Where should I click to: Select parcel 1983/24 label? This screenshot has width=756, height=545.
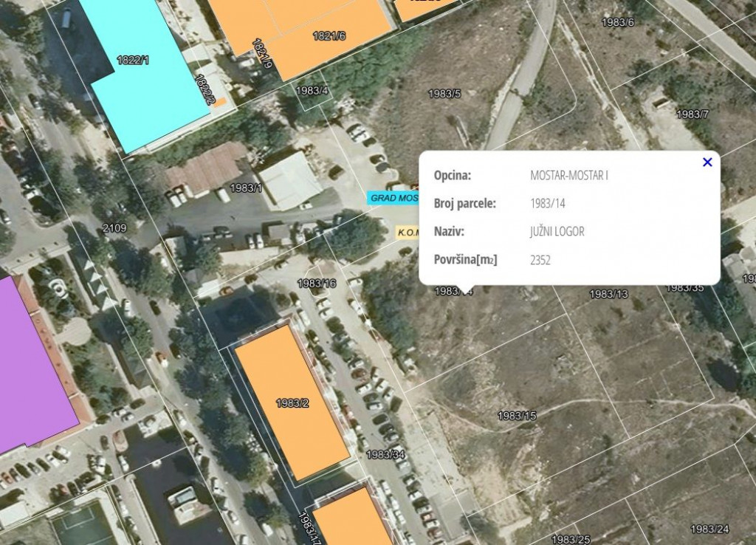(x=709, y=529)
